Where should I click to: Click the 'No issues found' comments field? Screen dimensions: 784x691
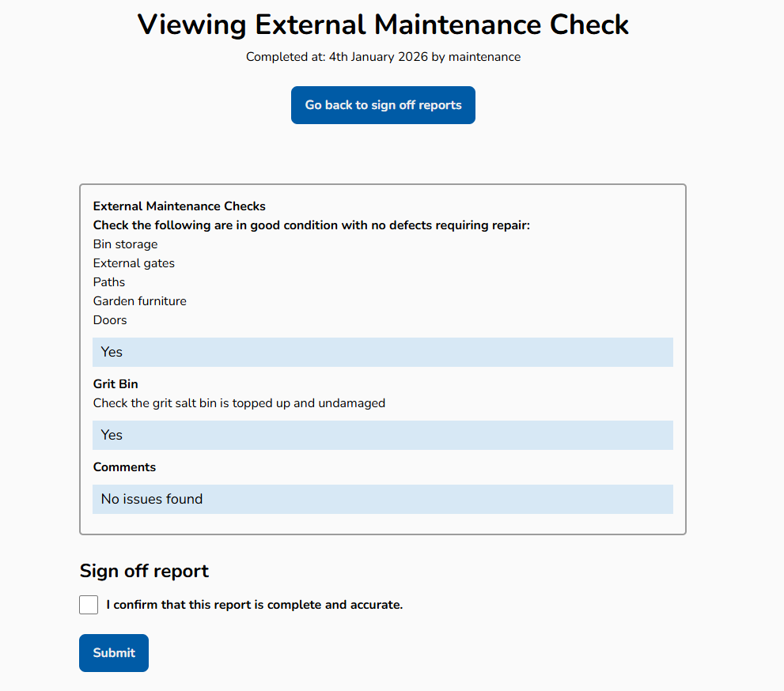click(x=383, y=499)
